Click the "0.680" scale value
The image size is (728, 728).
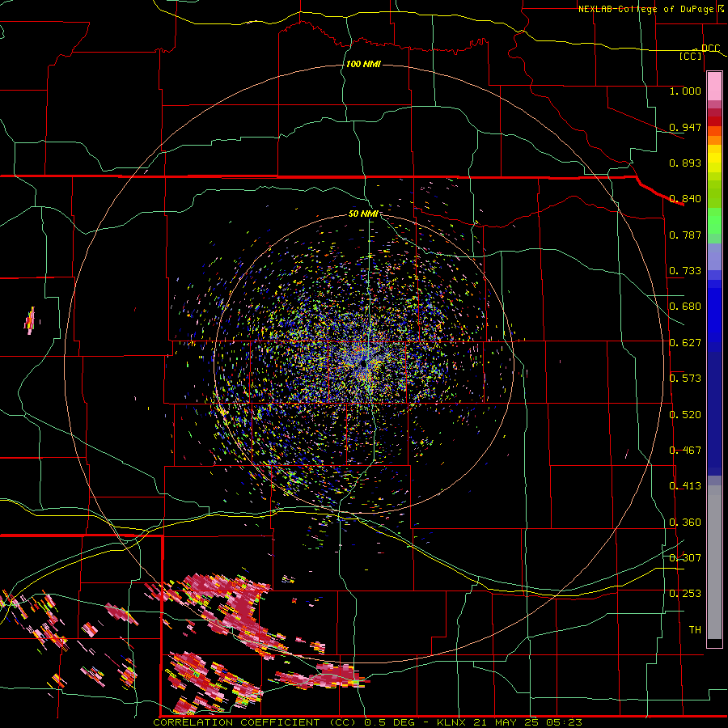click(x=685, y=306)
